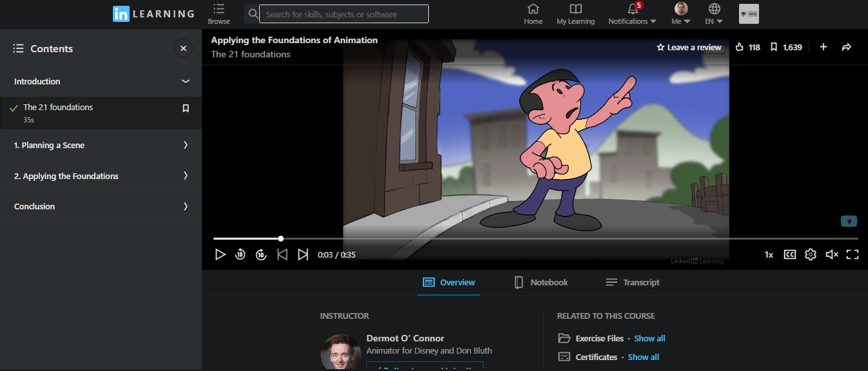Switch to the Transcript tab
Screen dimensions: 868x371
pyautogui.click(x=633, y=282)
